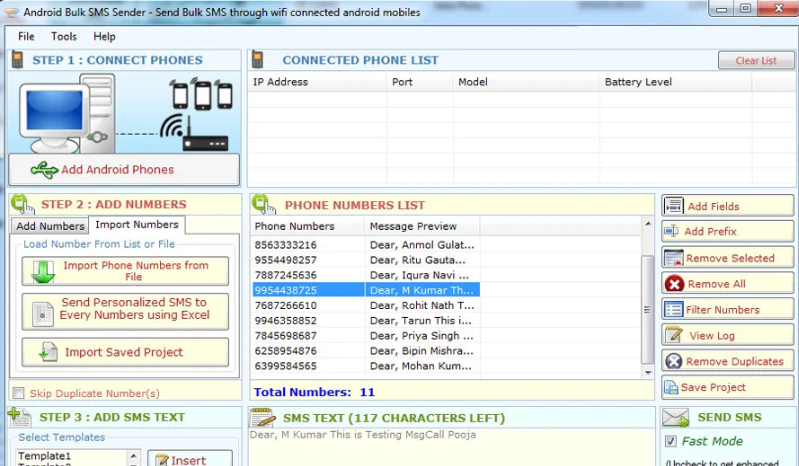
Task: Click the Add Prefix icon
Action: point(674,232)
